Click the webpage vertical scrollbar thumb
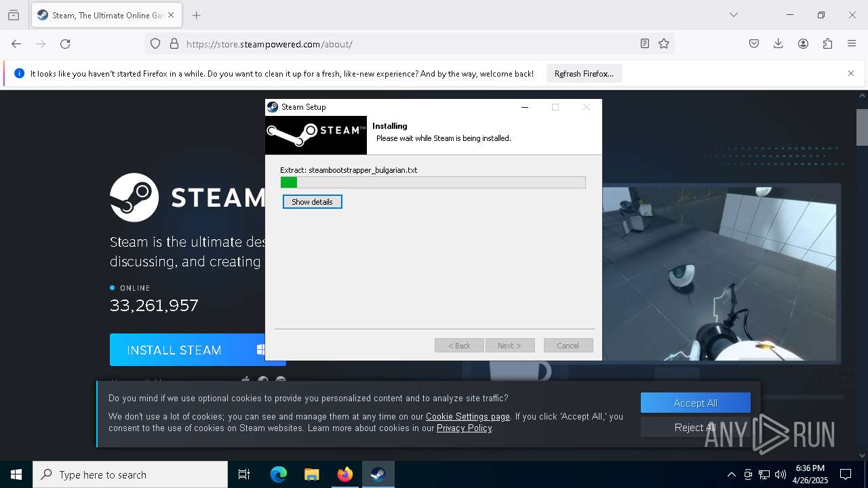This screenshot has width=868, height=488. 862,127
